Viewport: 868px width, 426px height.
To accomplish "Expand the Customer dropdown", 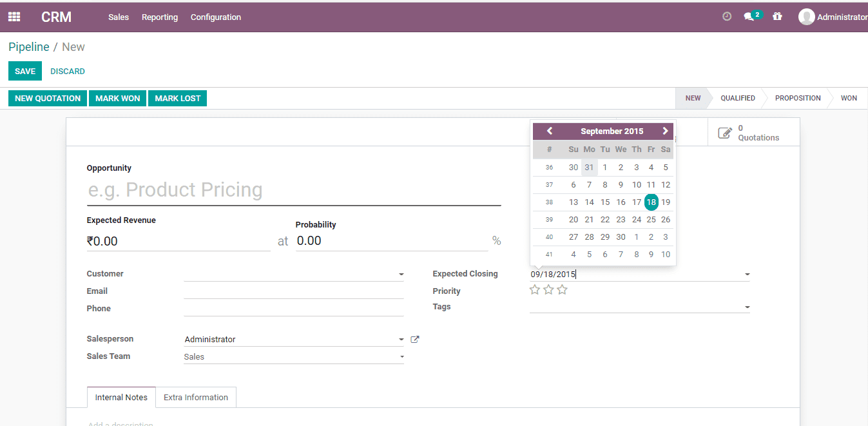I will 401,275.
